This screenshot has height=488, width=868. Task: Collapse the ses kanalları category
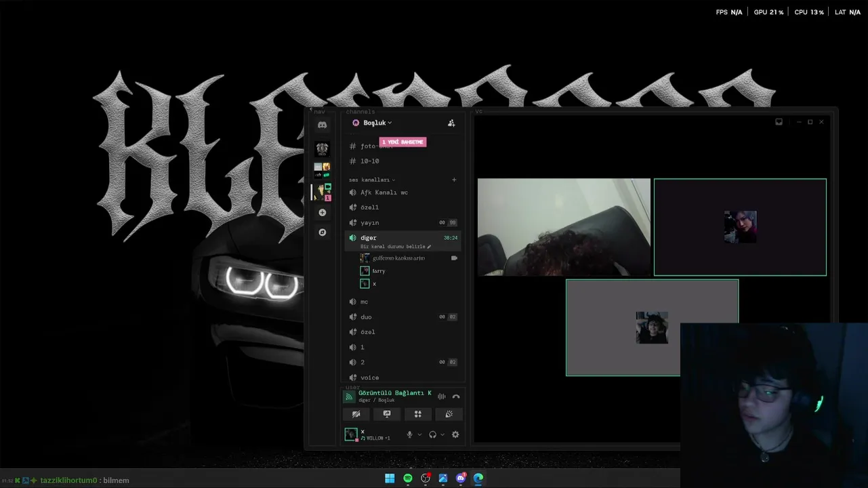click(x=372, y=180)
